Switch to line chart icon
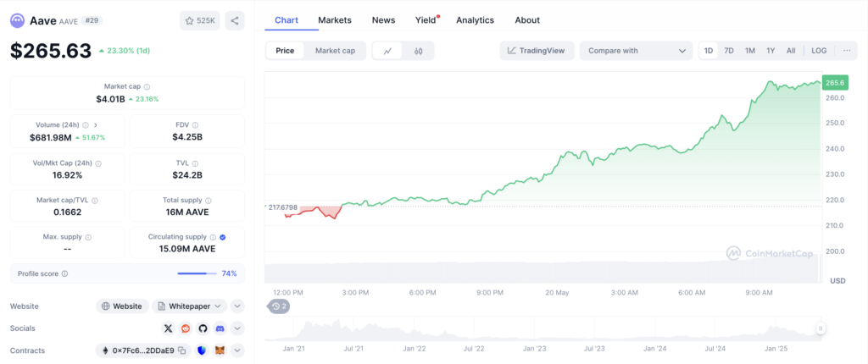Screen dimensions: 868x364 (388, 51)
